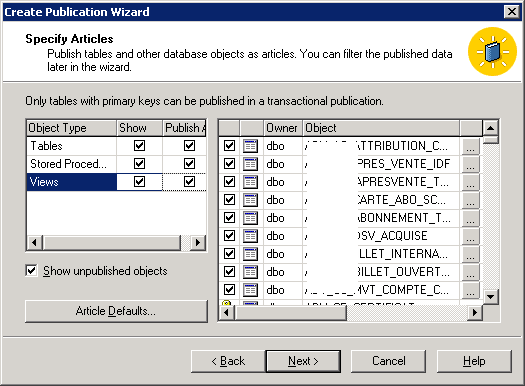
Task: Open the Article Defaults dialog
Action: tap(116, 311)
